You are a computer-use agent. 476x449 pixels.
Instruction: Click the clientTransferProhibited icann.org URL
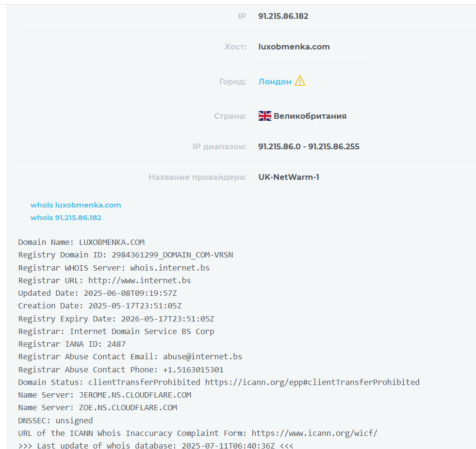[x=312, y=382]
